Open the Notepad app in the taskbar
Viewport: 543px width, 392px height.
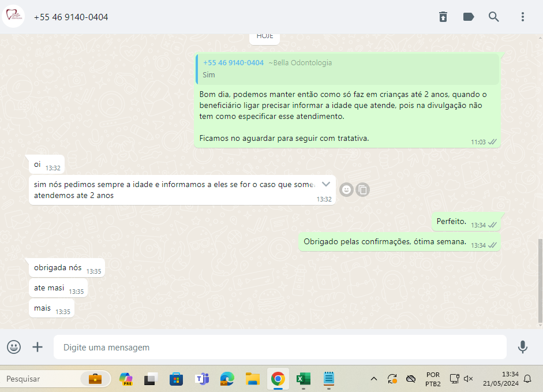(x=329, y=379)
